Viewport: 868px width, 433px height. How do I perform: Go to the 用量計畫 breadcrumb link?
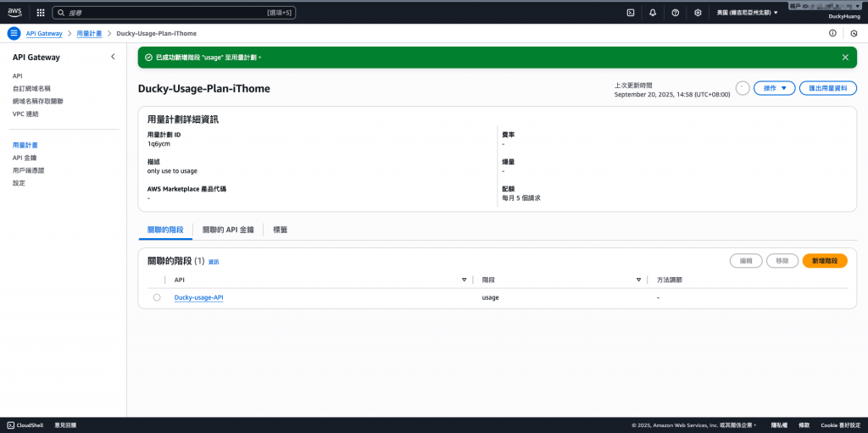tap(88, 33)
